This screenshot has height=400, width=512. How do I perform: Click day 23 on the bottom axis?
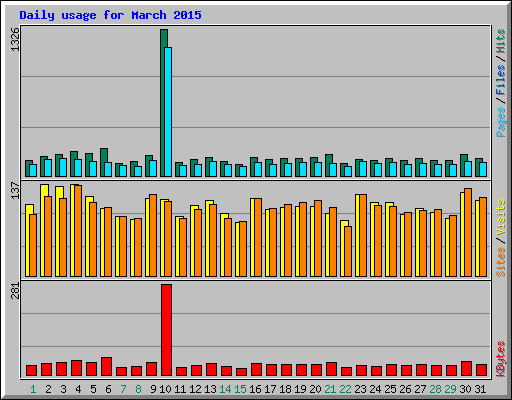pos(360,389)
